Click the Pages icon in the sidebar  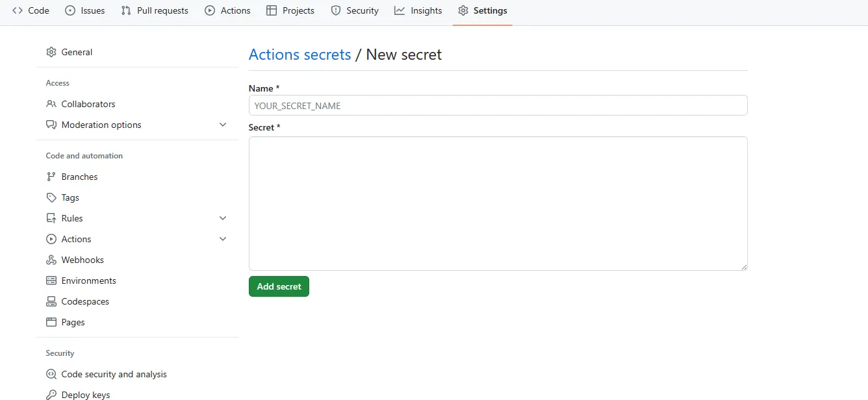51,321
